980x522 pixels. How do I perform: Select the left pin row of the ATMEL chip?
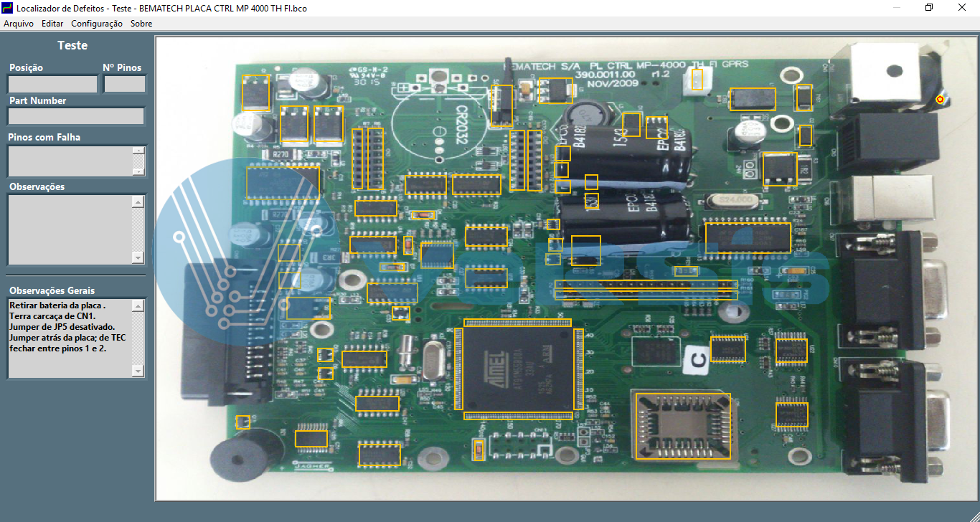tap(459, 369)
